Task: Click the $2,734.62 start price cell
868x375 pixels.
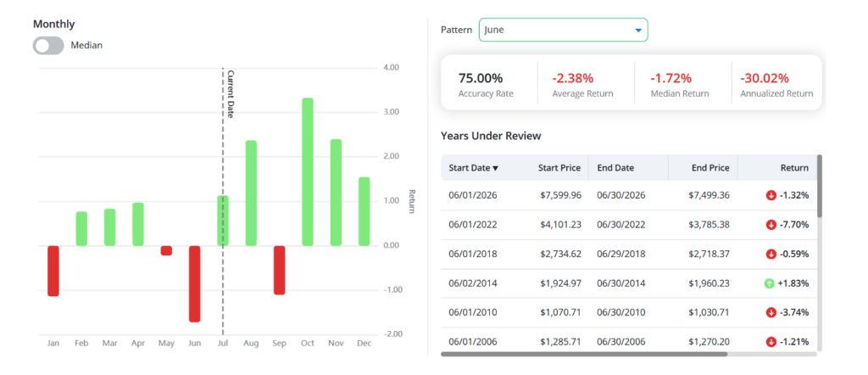Action: tap(561, 255)
